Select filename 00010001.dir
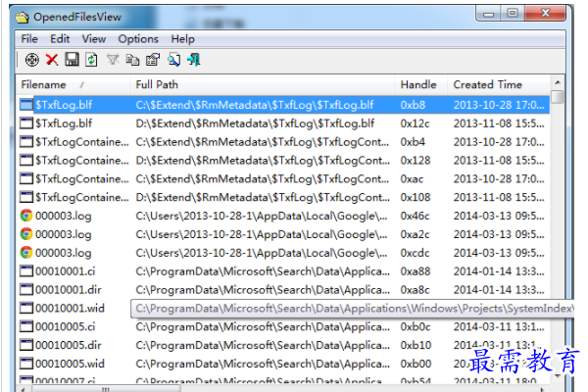Image resolution: width=588 pixels, height=392 pixels. click(x=69, y=290)
